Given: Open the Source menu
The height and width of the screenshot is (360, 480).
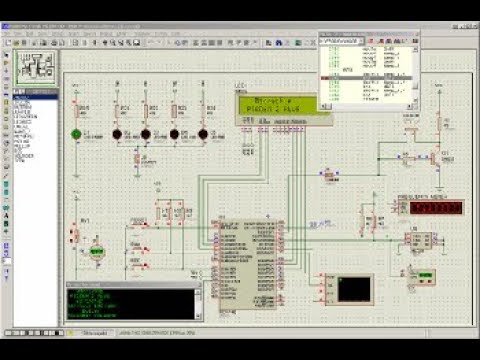Looking at the screenshot, I should pyautogui.click(x=90, y=34).
